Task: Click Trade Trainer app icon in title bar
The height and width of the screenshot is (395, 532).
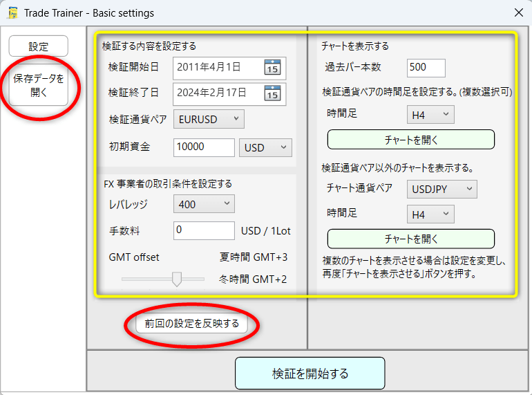Action: pyautogui.click(x=13, y=13)
